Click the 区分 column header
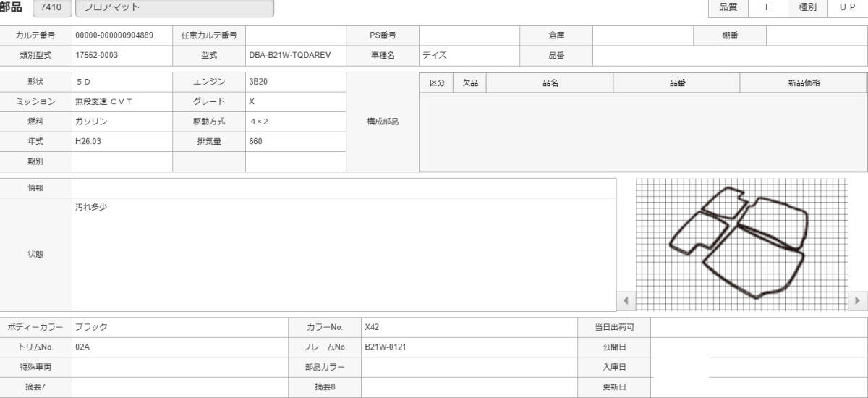 (438, 83)
